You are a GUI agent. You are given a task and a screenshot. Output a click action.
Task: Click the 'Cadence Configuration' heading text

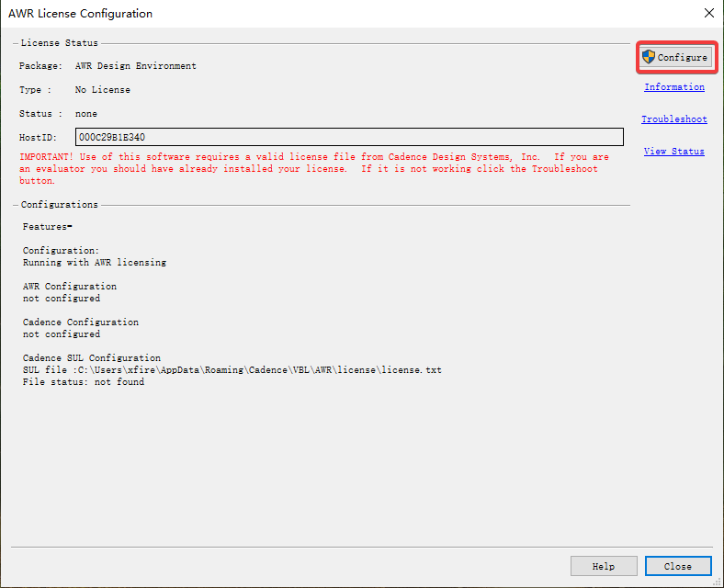[x=81, y=322]
